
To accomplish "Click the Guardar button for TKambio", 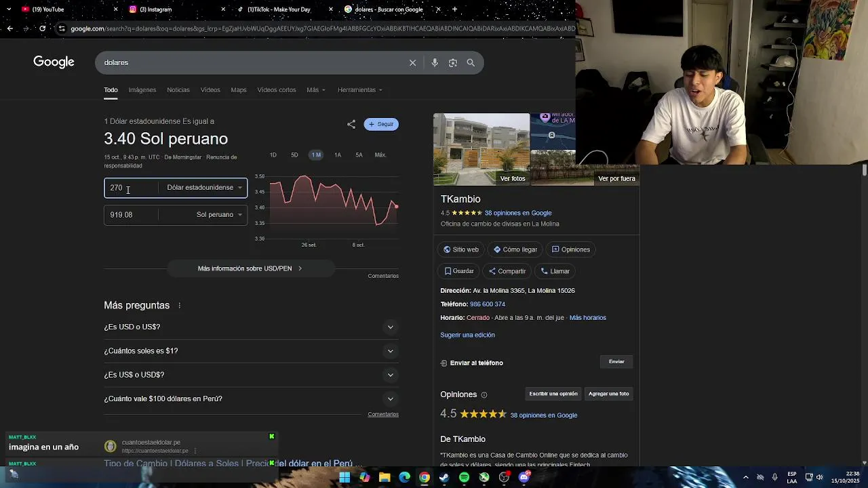I will point(459,271).
